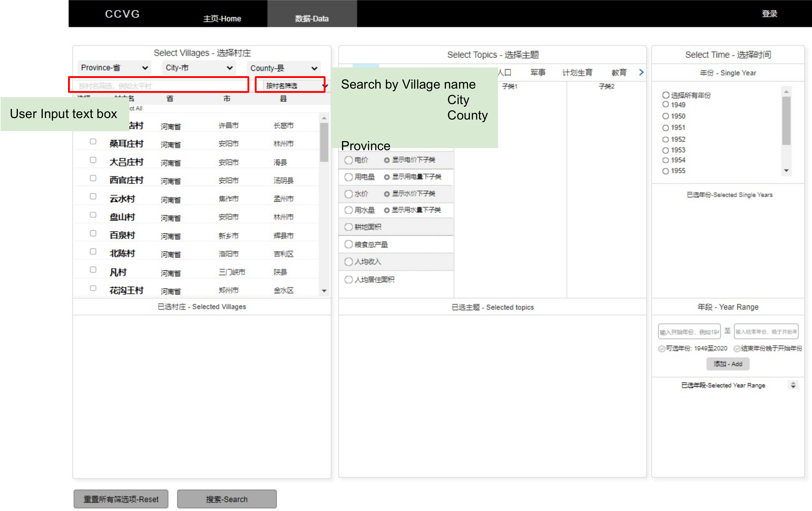Tick checkbox for 桑耳庄村 village
The height and width of the screenshot is (511, 812).
[x=93, y=142]
